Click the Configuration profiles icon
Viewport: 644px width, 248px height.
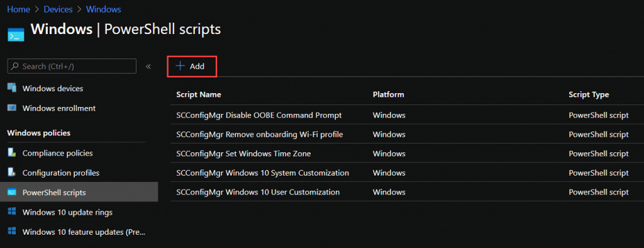(x=12, y=172)
